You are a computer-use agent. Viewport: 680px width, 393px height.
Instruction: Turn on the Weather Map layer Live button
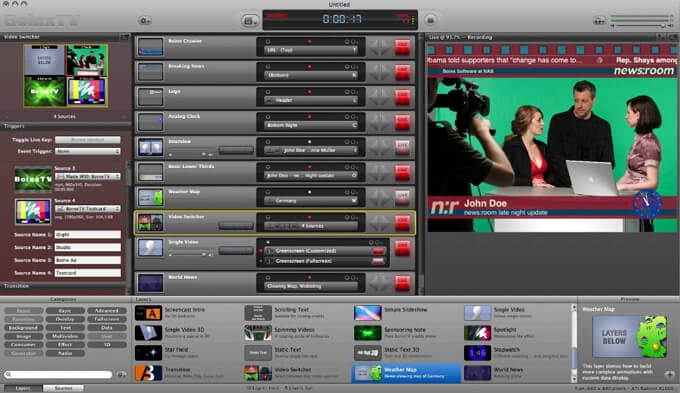[402, 198]
